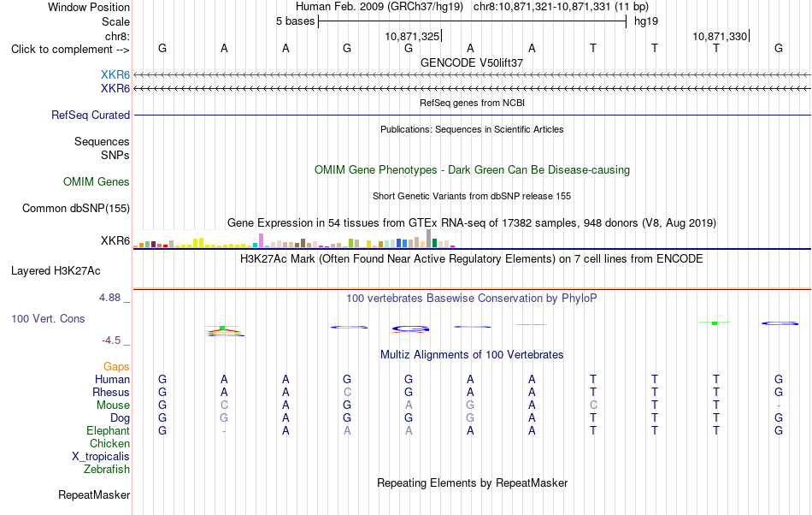Click the gap dash in the Mouse row
The image size is (812, 515).
click(x=779, y=405)
